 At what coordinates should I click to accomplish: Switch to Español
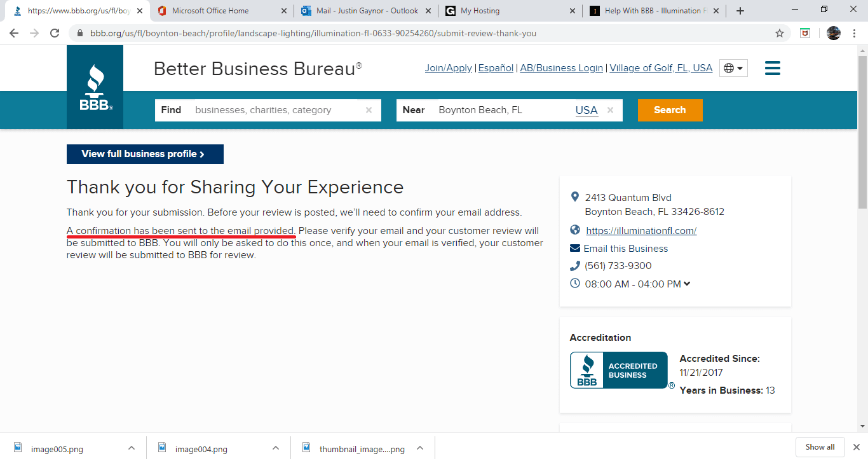click(x=496, y=68)
